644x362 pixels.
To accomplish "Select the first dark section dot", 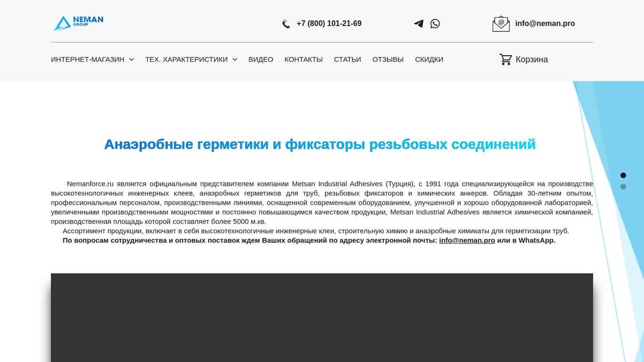I will pos(623,175).
